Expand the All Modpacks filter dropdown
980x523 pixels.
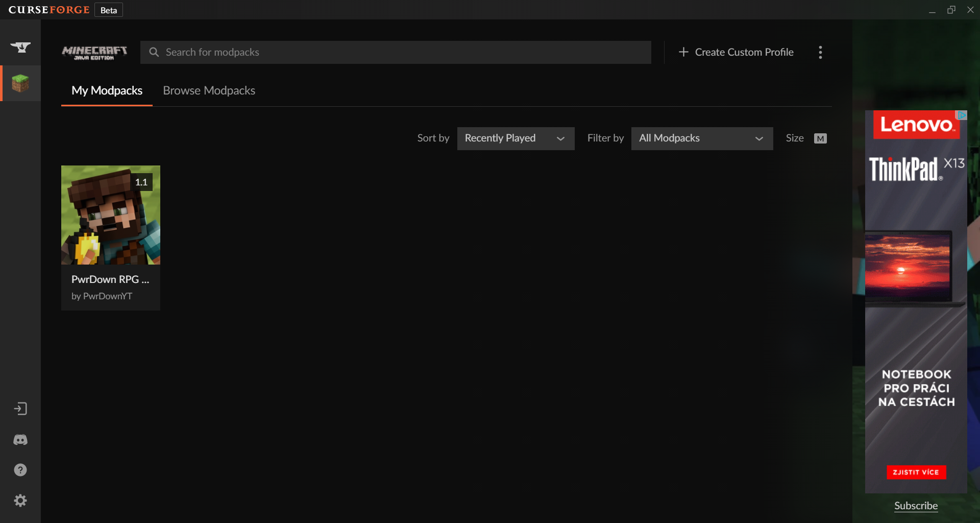[702, 138]
